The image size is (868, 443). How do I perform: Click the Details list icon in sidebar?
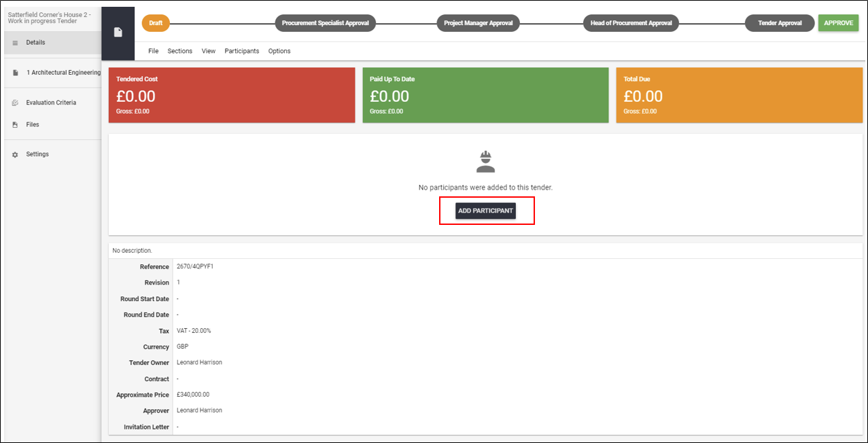click(15, 43)
